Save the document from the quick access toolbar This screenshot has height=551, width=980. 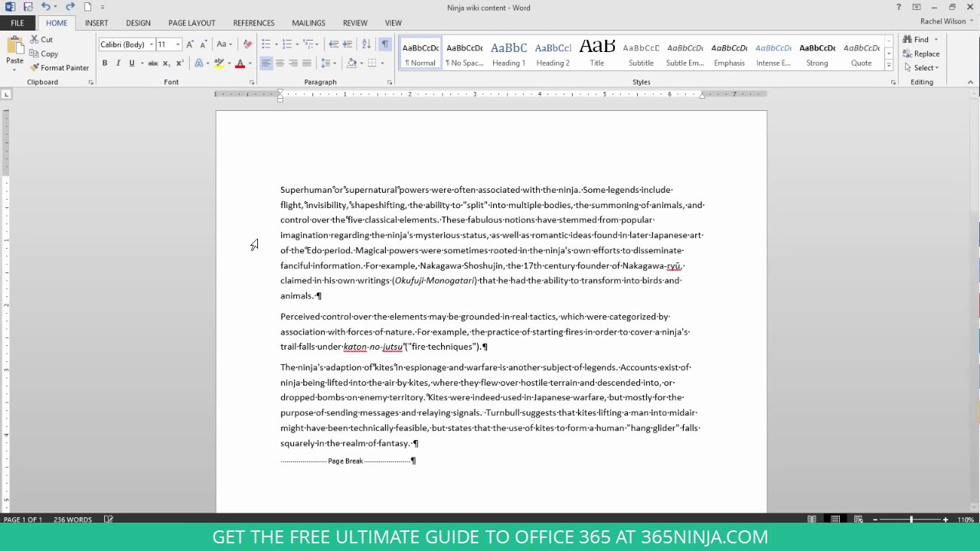click(28, 7)
